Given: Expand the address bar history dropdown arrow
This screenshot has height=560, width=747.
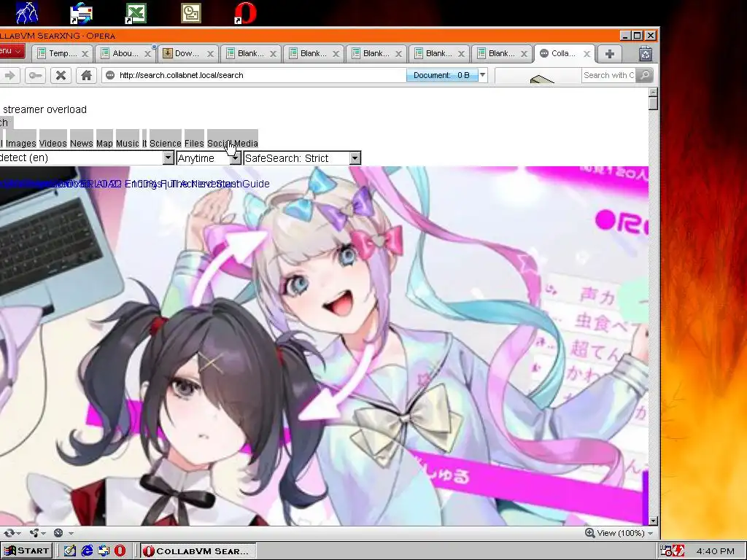Looking at the screenshot, I should pos(483,75).
